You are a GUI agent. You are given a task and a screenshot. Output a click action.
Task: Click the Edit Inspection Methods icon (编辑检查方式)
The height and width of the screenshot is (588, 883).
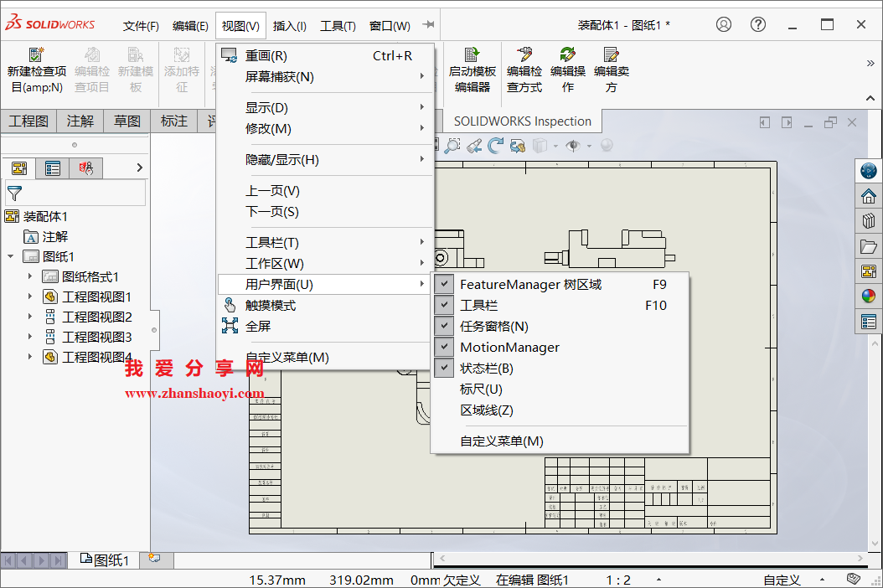pos(524,71)
